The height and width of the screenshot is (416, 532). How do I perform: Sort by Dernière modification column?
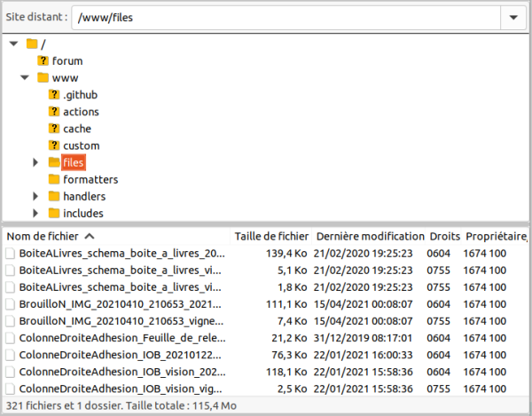(370, 237)
